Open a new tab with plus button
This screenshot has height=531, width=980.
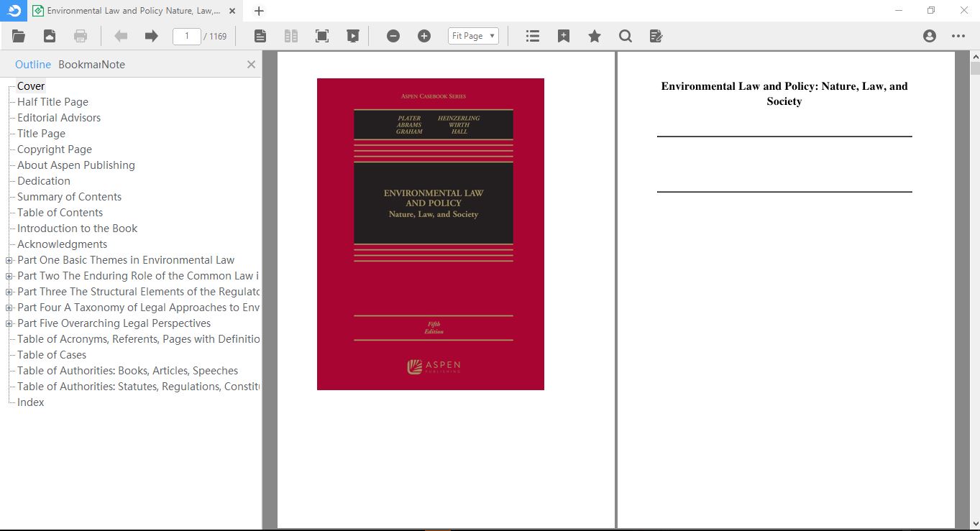[x=260, y=11]
